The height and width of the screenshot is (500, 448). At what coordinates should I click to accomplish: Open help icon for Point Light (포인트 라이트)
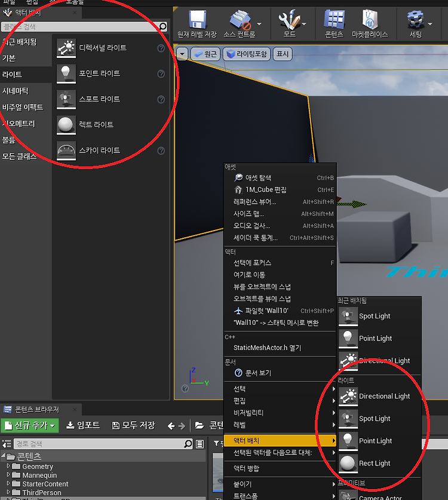[161, 73]
